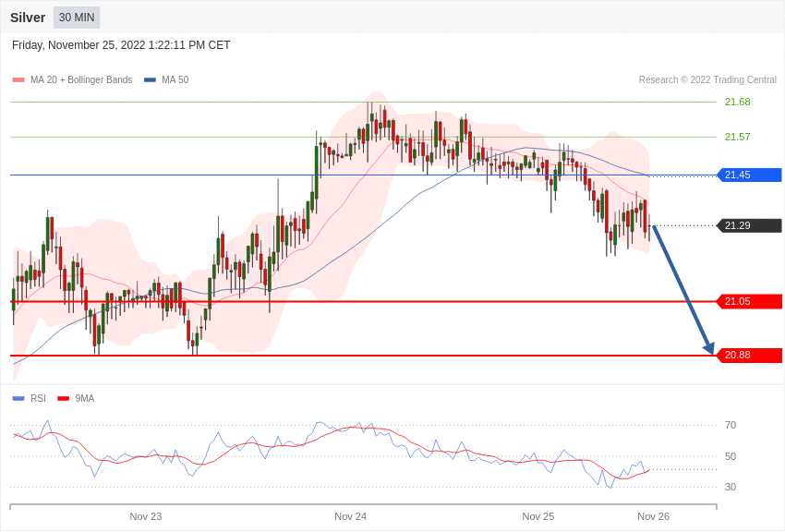This screenshot has width=785, height=532.
Task: Click the blue 21.45 pivot price tag
Action: (x=750, y=175)
